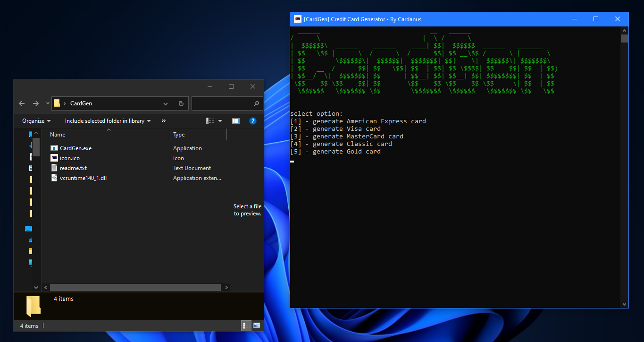Click the select option: line in the console

point(317,114)
